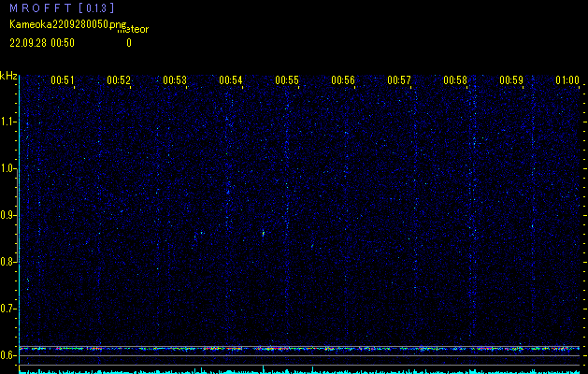The height and width of the screenshot is (374, 588).
Task: Click the date stamp 22.09.28 00:50
Action: [x=42, y=43]
